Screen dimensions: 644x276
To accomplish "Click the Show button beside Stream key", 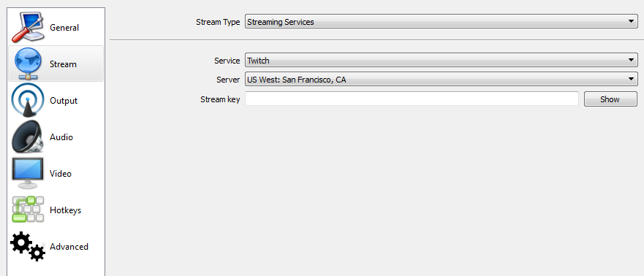I will click(610, 99).
